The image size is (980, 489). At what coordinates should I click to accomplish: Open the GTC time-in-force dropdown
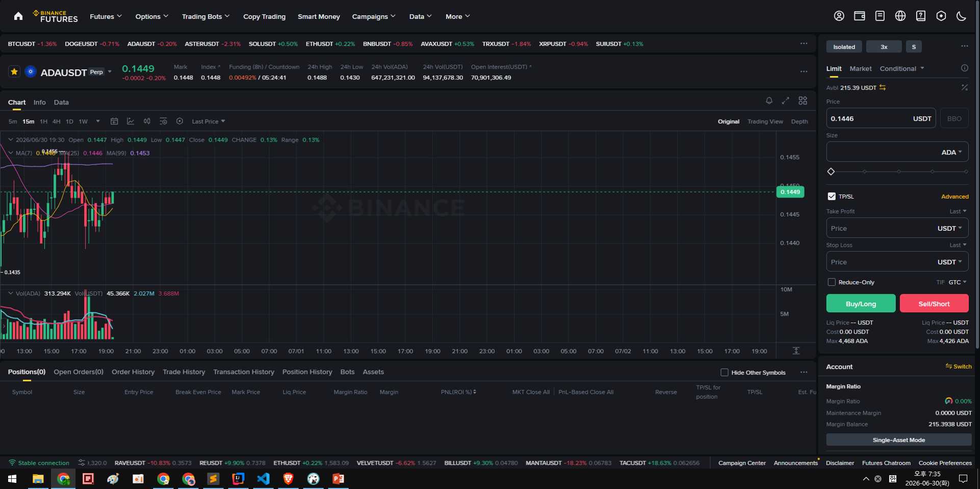958,282
